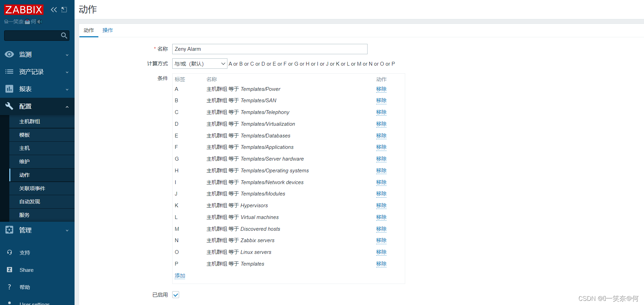Screen dimensions: 644x305
Task: Click the Support headset icon
Action: (x=9, y=252)
